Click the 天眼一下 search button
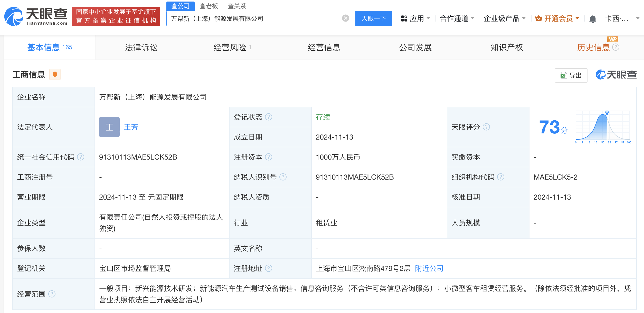 [x=374, y=18]
